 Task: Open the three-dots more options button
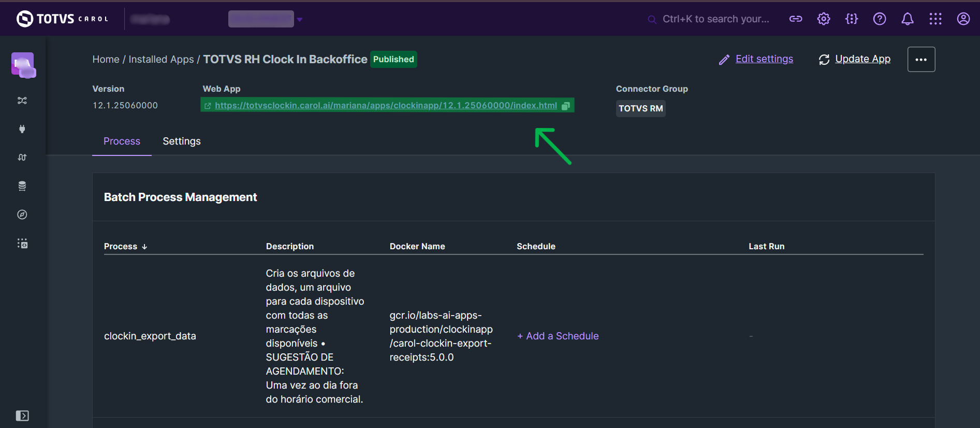(x=922, y=60)
